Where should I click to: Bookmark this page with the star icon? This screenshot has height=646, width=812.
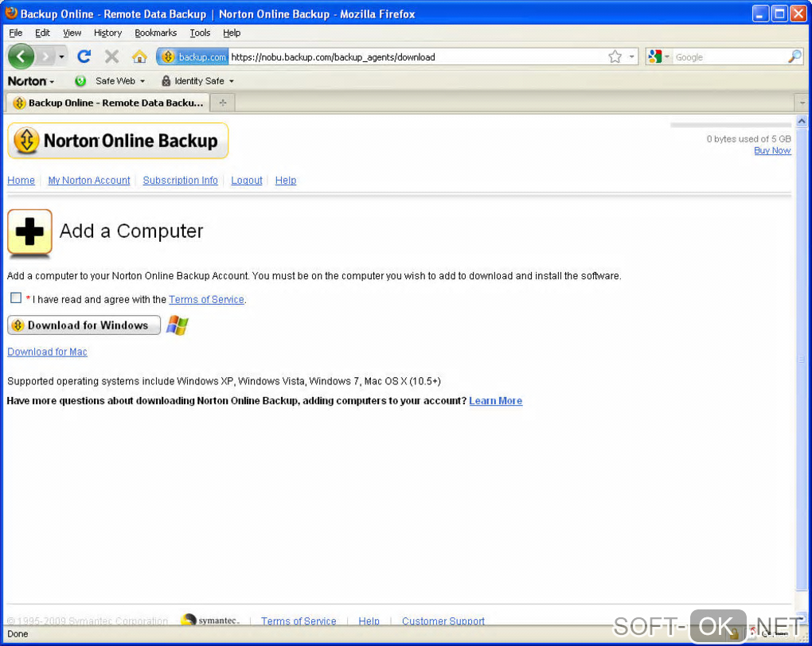(615, 57)
